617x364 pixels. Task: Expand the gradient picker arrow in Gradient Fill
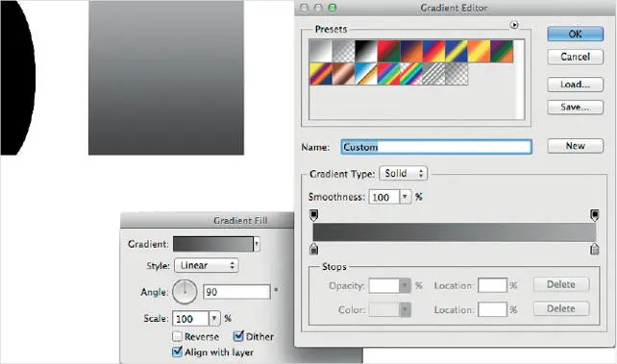click(x=257, y=244)
